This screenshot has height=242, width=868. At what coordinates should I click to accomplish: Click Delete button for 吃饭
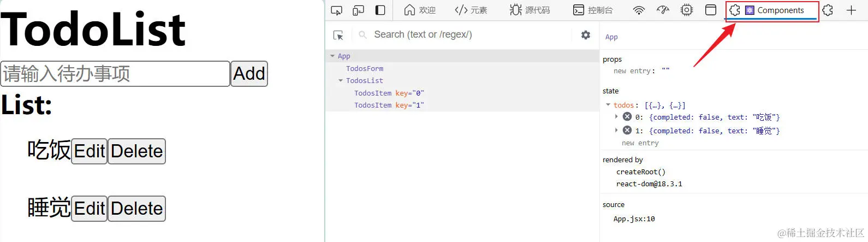(136, 151)
